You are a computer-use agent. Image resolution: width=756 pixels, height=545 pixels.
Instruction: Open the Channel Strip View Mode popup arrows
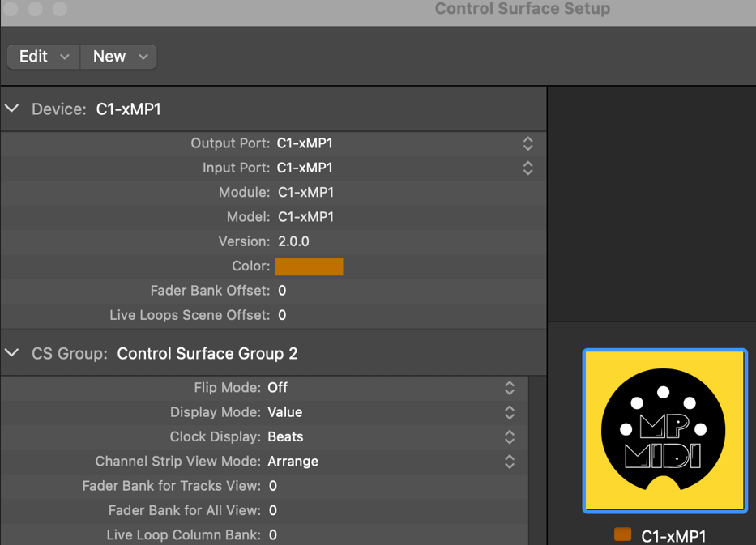pyautogui.click(x=510, y=462)
